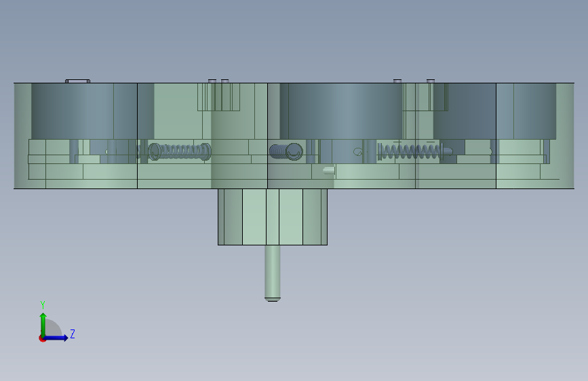
Task: Select the faceted hub block beneath the main body
Action: (273, 217)
